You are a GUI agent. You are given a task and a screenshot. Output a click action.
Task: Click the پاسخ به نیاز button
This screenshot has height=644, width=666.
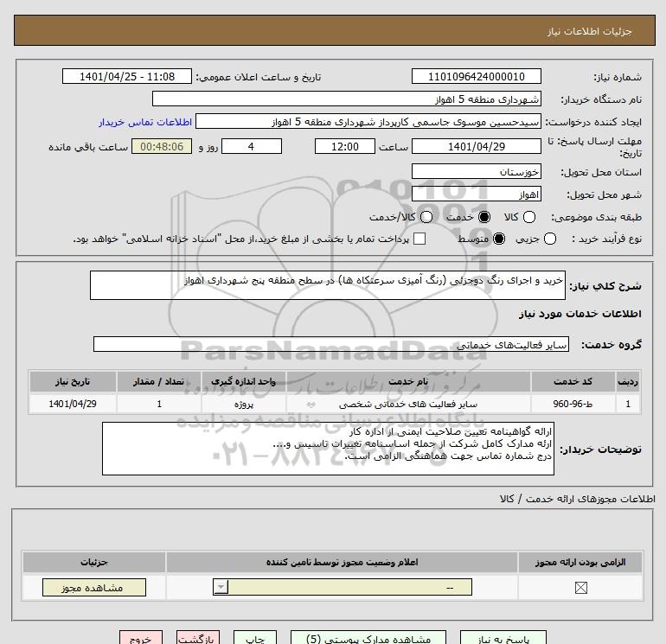point(503,637)
